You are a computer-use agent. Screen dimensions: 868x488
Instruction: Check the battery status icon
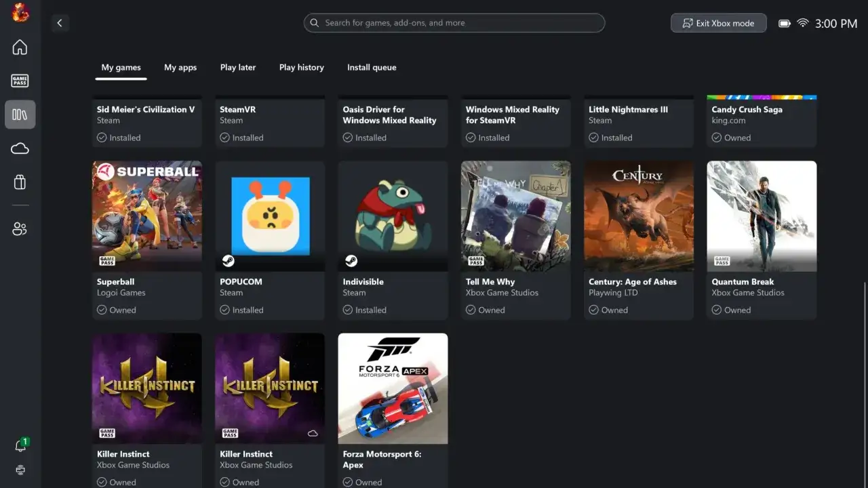pos(785,23)
